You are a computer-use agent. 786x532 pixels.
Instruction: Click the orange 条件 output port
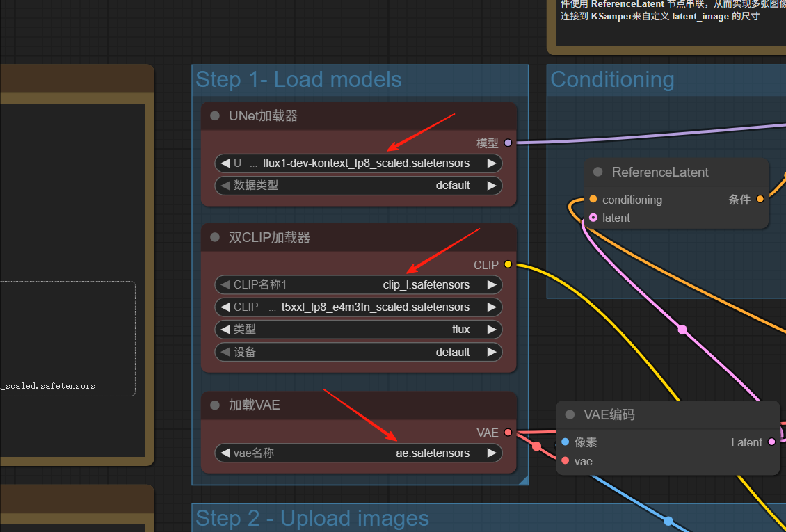(760, 200)
